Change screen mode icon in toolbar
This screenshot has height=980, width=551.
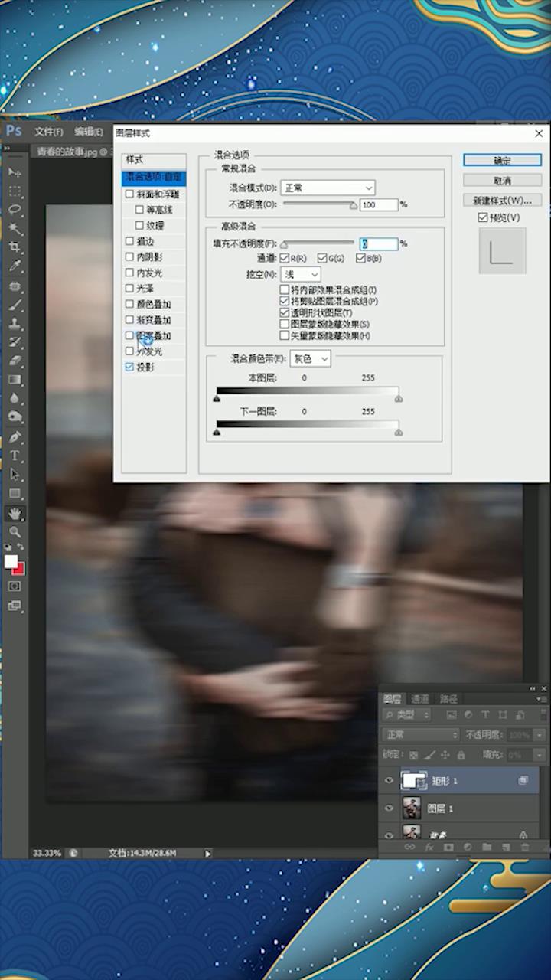(x=15, y=606)
